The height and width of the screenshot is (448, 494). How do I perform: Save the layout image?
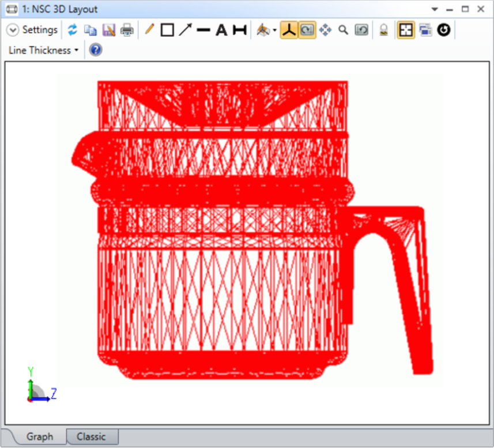point(109,29)
